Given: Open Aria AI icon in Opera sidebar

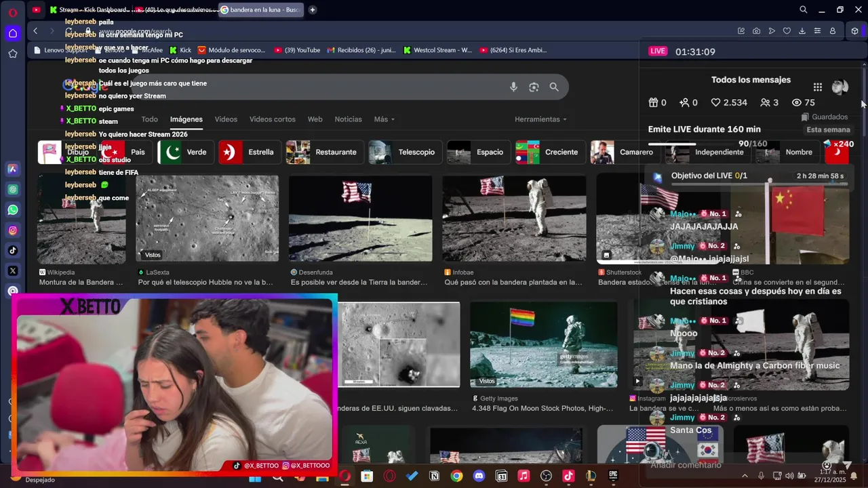Looking at the screenshot, I should [13, 169].
